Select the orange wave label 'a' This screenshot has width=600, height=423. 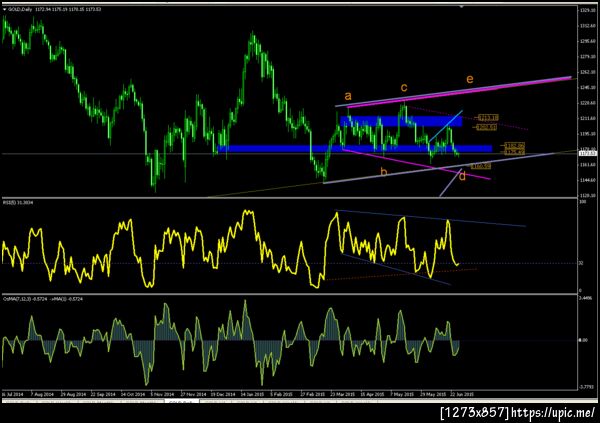pyautogui.click(x=347, y=96)
